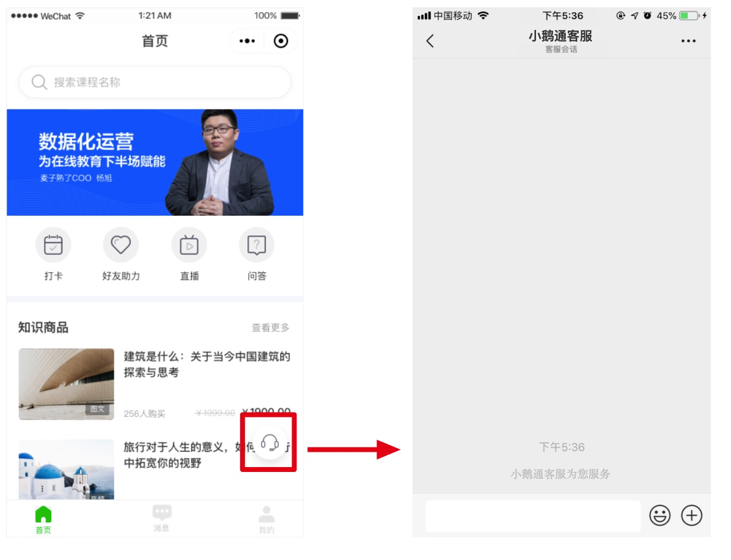
Task: Open chat options three-dot menu
Action: [x=688, y=41]
